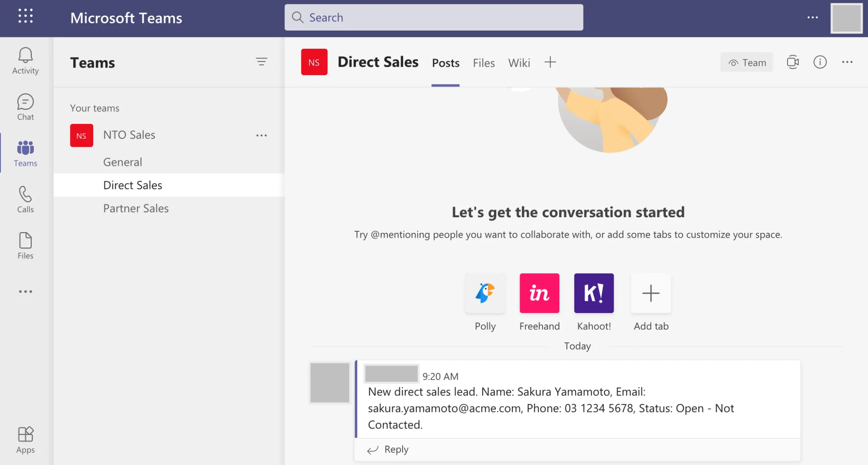Switch to the Wiki tab

point(518,63)
